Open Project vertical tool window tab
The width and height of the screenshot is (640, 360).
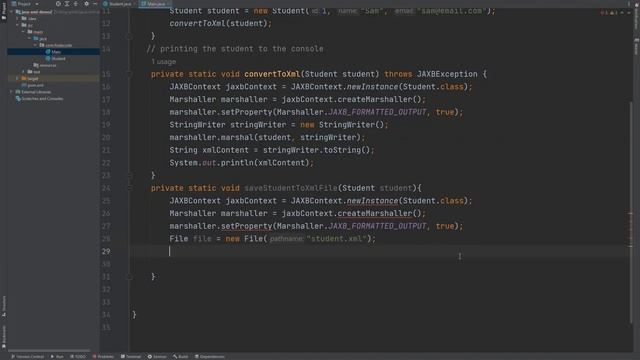4,11
